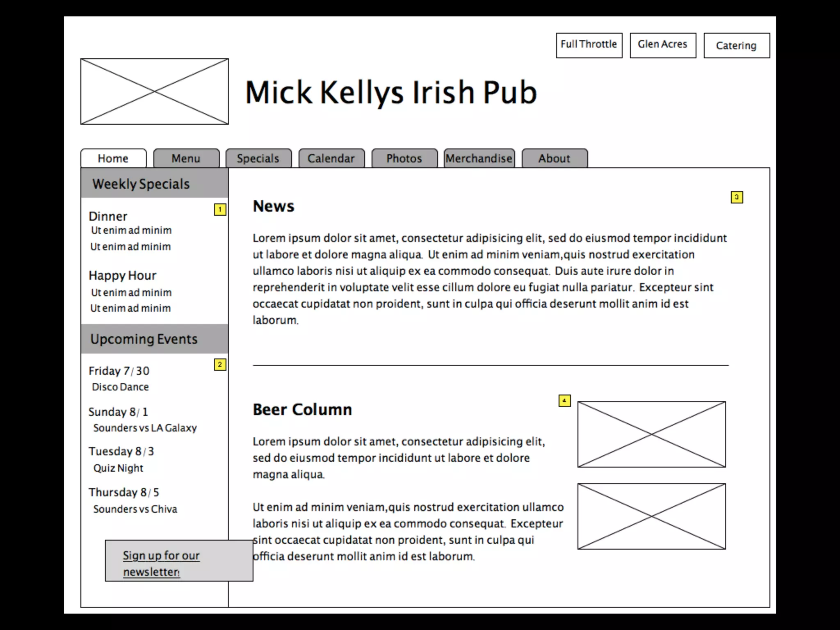This screenshot has width=840, height=630.
Task: Open the Merchandise tab
Action: [x=479, y=158]
